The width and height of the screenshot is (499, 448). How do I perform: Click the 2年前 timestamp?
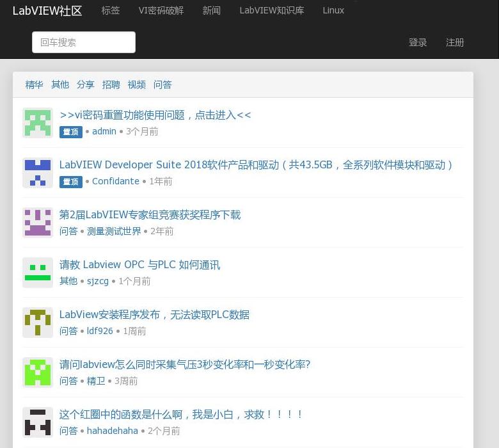(x=162, y=231)
